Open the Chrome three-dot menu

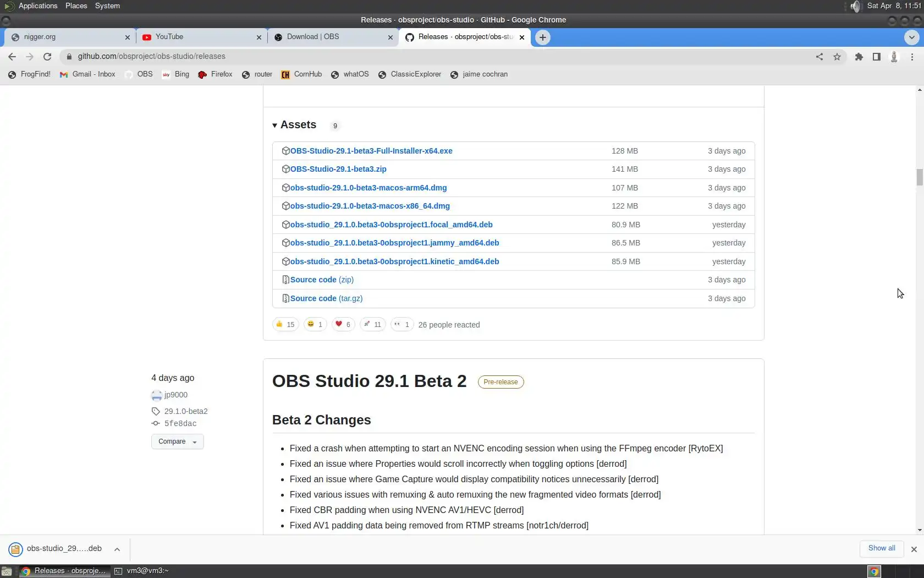click(x=912, y=57)
